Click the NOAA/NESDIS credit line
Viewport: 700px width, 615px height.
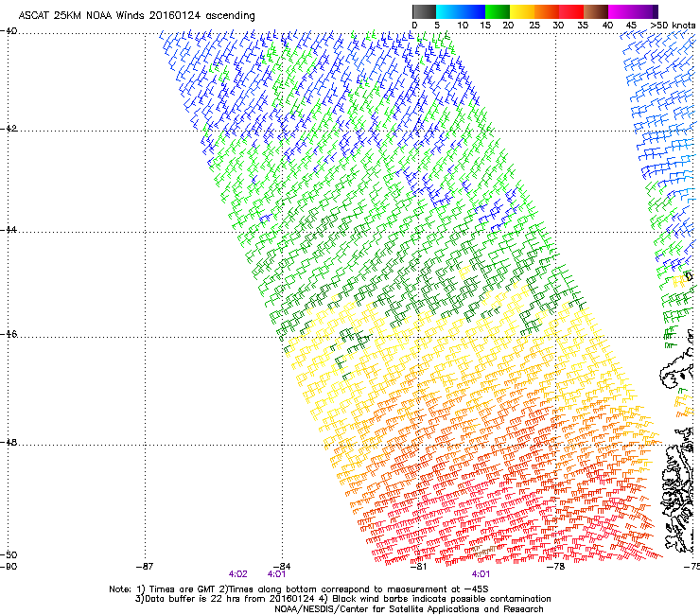[x=409, y=609]
